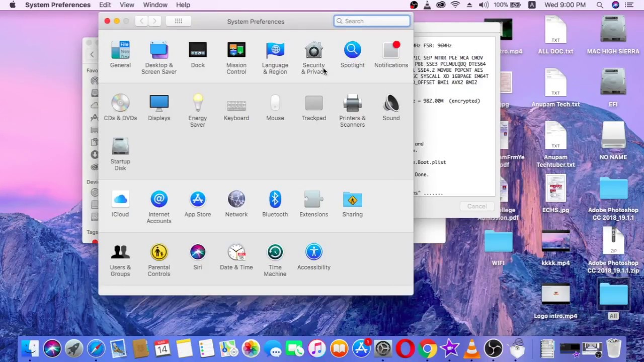644x362 pixels.
Task: Select kkkk.mp4 desktop file
Action: coord(555,248)
